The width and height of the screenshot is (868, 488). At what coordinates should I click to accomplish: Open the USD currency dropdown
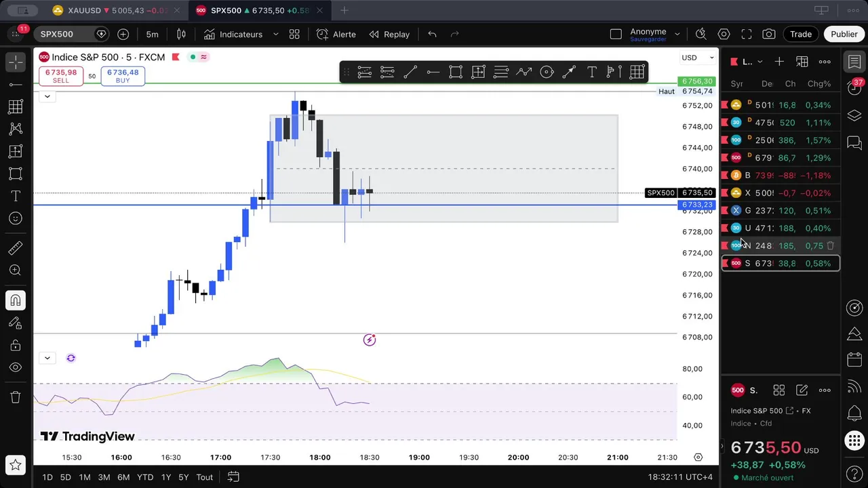tap(698, 58)
